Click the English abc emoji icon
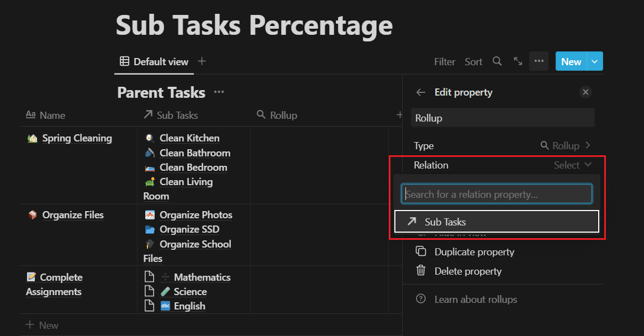Viewport: 644px width, 336px height. click(165, 306)
